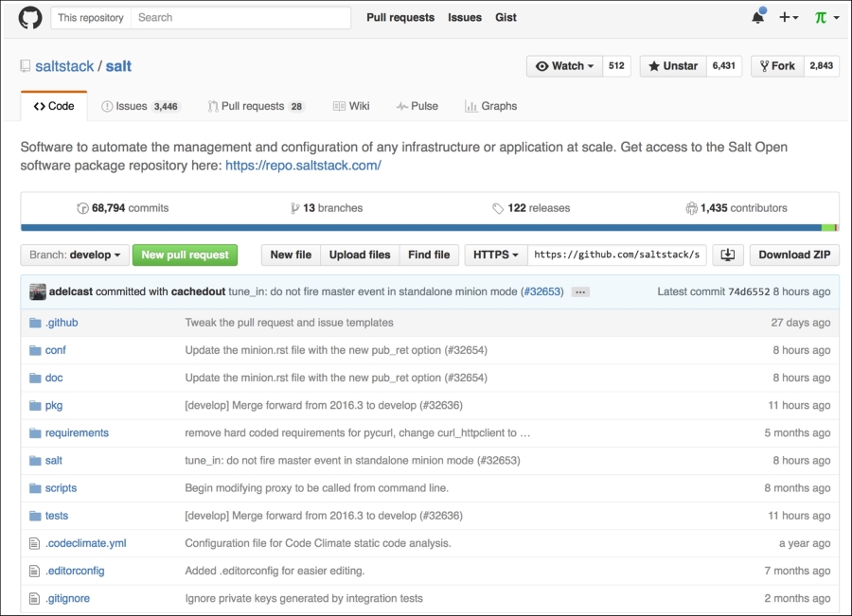View the 68,794 commits history
This screenshot has width=852, height=616.
point(123,208)
